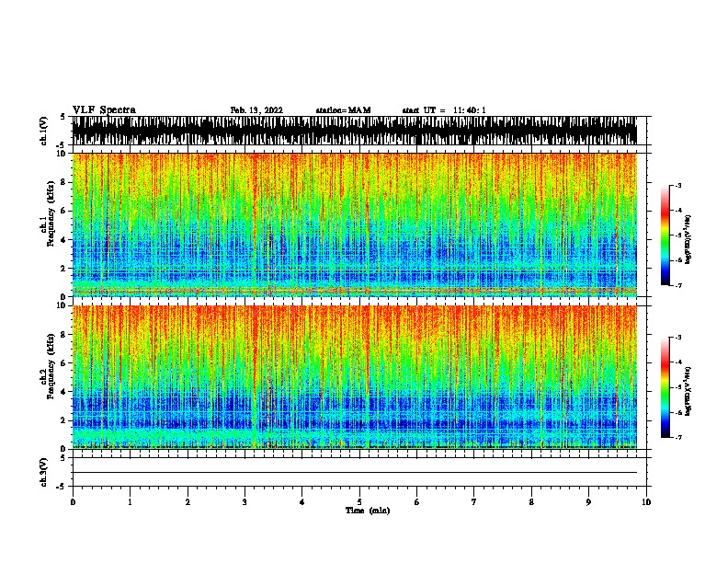Click the date 'Feb. 13, 2022'

256,110
